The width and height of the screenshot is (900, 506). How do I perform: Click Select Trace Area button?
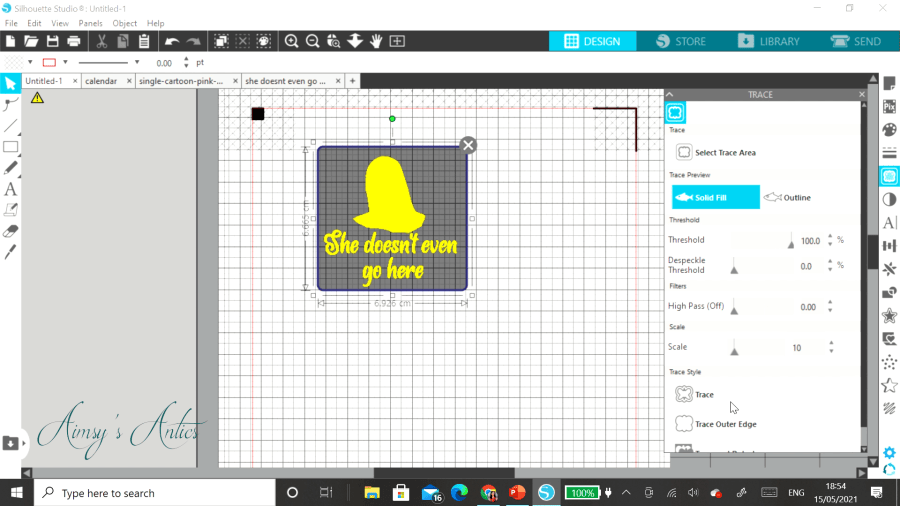716,153
